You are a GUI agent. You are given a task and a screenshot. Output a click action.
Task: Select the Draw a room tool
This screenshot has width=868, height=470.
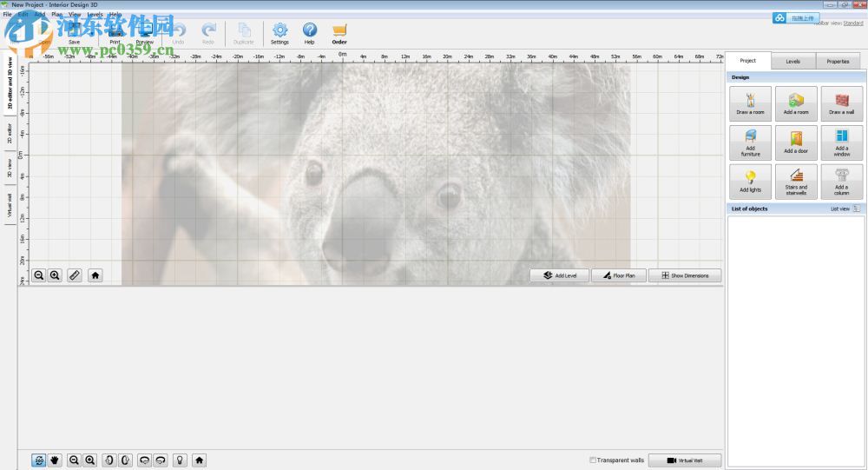750,103
